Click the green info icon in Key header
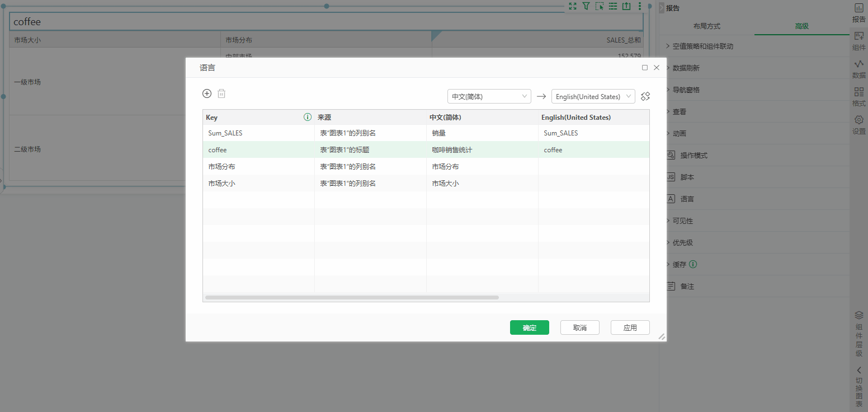This screenshot has width=868, height=412. pyautogui.click(x=307, y=118)
